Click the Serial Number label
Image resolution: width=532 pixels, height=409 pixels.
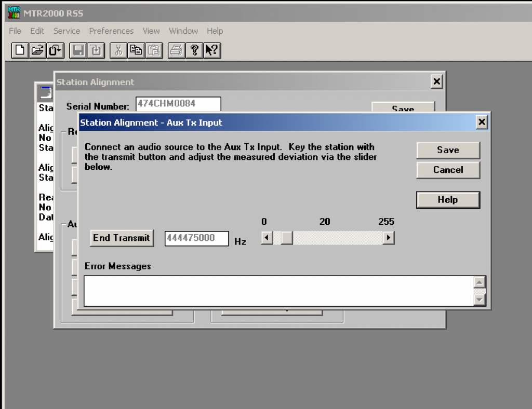[98, 106]
